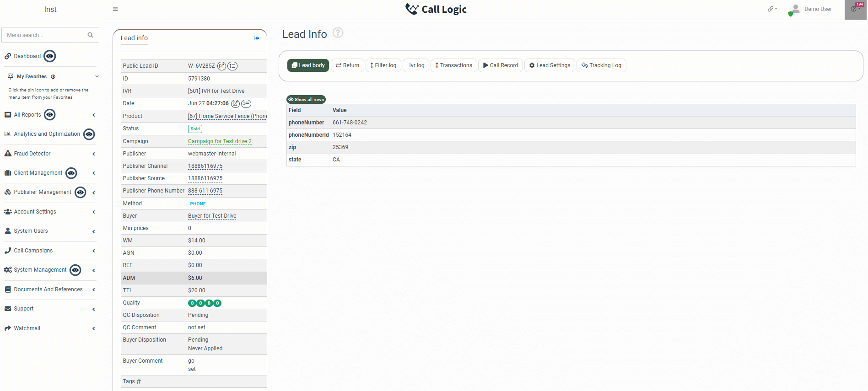
Task: Open the Transactions tab
Action: click(x=453, y=65)
